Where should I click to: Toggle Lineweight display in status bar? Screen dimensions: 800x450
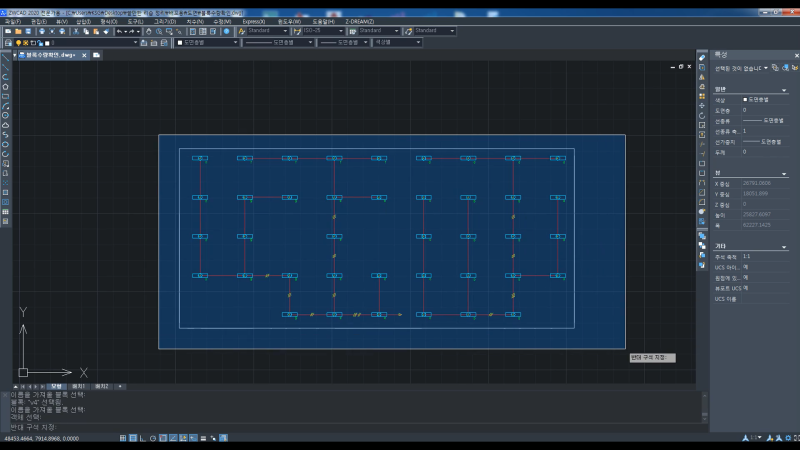(203, 438)
